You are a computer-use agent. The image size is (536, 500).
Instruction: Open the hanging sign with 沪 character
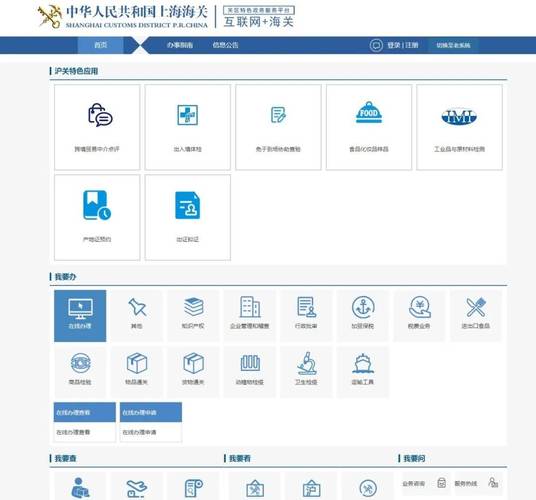(x=311, y=488)
